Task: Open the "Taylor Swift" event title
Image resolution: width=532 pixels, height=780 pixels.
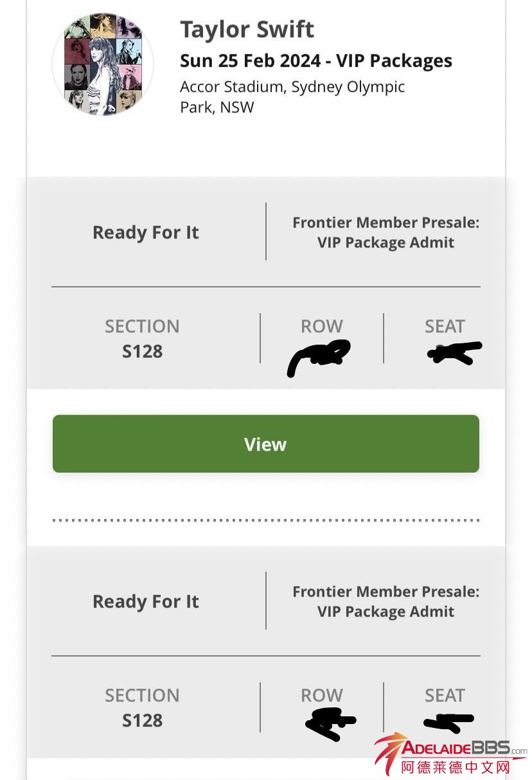Action: click(247, 30)
